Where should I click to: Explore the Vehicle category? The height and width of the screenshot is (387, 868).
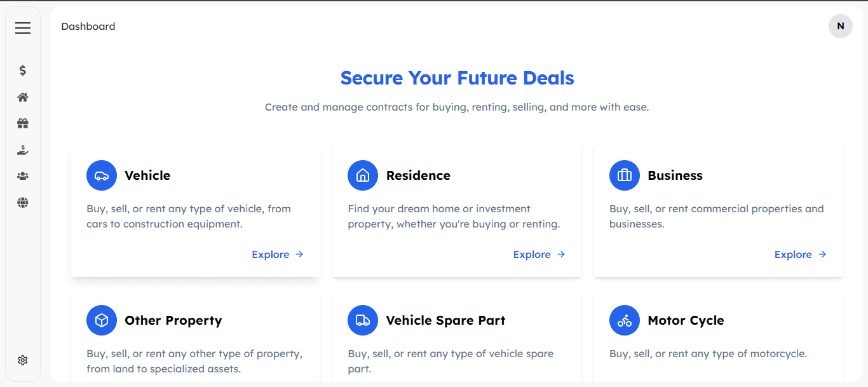pyautogui.click(x=278, y=254)
